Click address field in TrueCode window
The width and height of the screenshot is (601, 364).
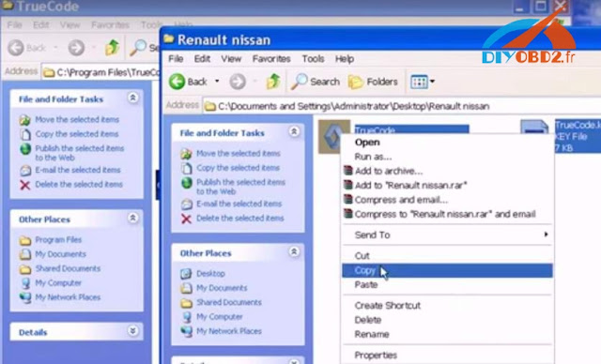pos(100,72)
